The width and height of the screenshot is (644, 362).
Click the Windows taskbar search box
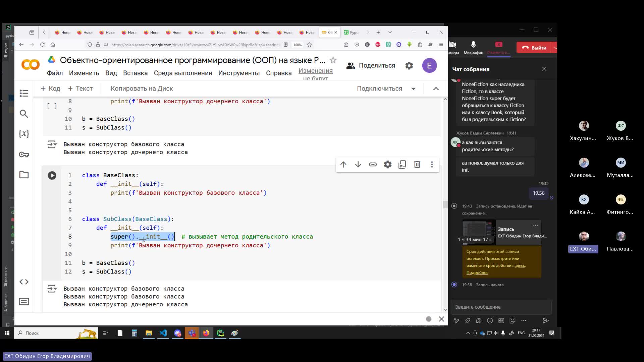tap(56, 333)
